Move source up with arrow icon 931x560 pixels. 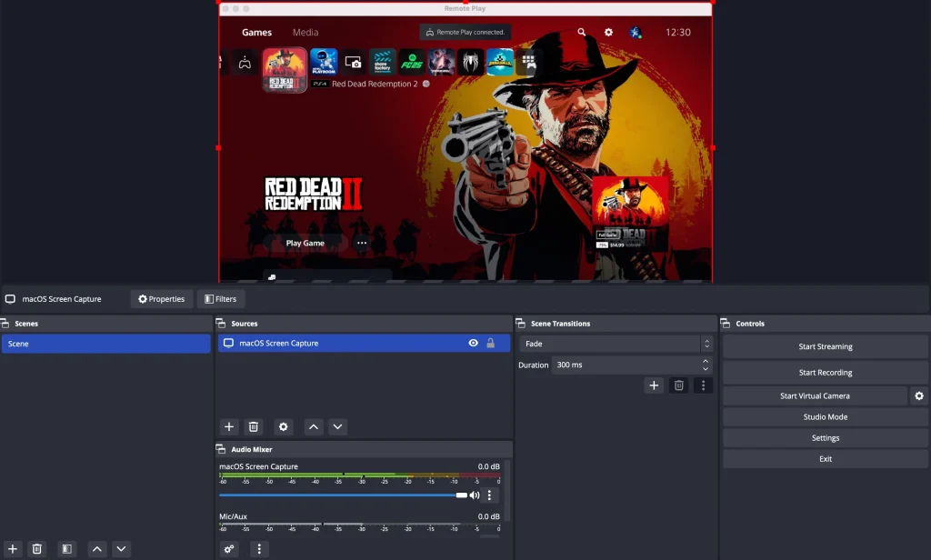click(313, 426)
